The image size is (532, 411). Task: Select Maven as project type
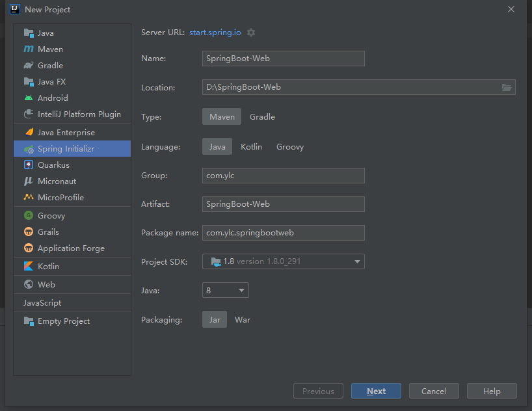click(x=222, y=117)
